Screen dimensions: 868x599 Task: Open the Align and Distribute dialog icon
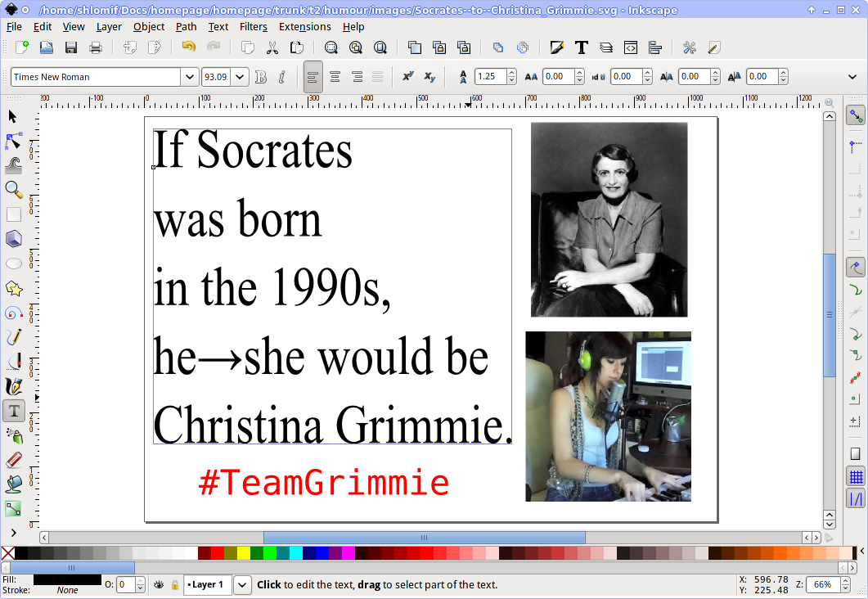[x=654, y=47]
